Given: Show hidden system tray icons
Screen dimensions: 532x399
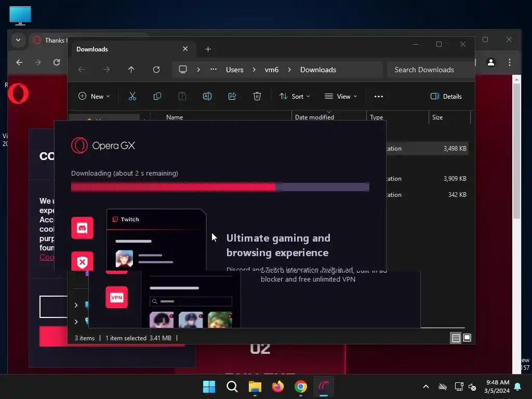Looking at the screenshot, I should tap(426, 387).
